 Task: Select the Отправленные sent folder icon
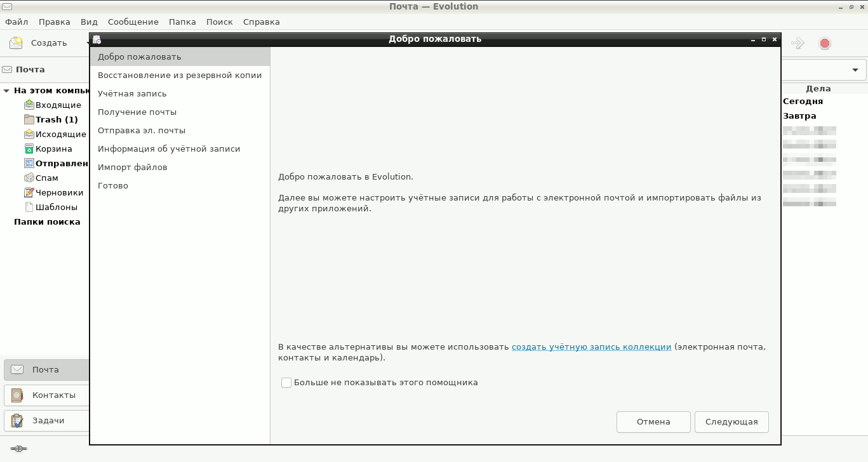click(29, 163)
